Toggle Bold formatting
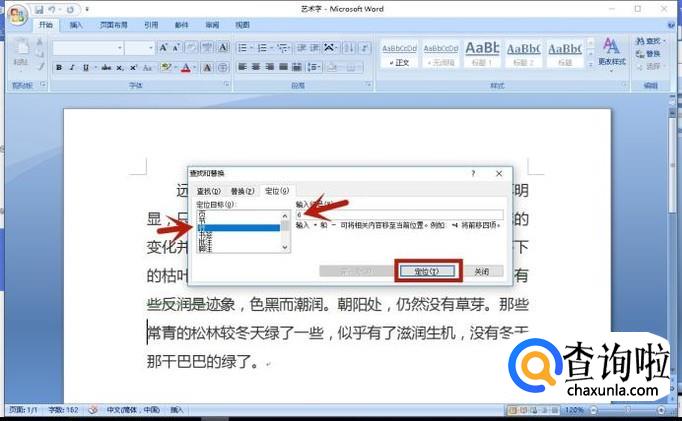The height and width of the screenshot is (421, 682). pyautogui.click(x=59, y=67)
